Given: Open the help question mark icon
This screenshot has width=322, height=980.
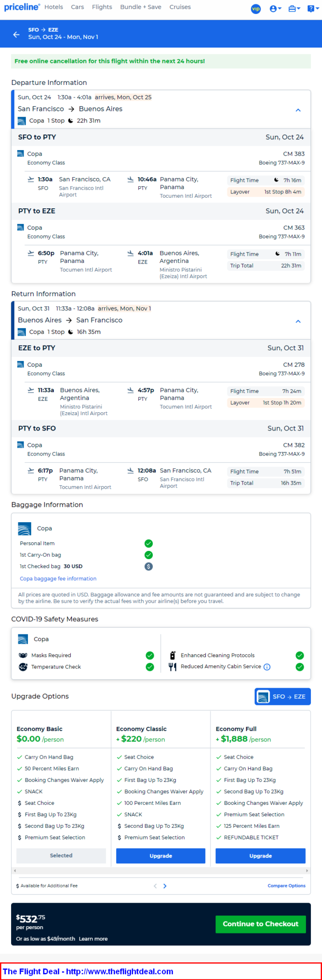Looking at the screenshot, I should (312, 9).
